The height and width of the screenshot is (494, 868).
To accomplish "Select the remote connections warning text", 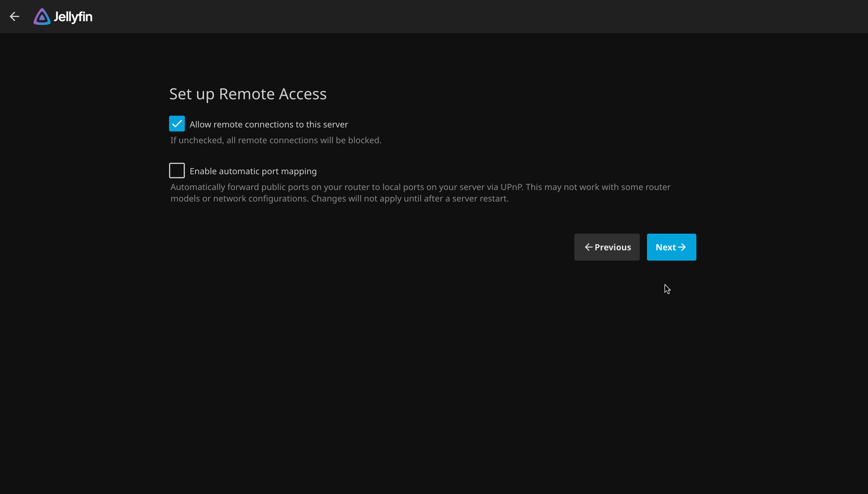I will [x=276, y=140].
